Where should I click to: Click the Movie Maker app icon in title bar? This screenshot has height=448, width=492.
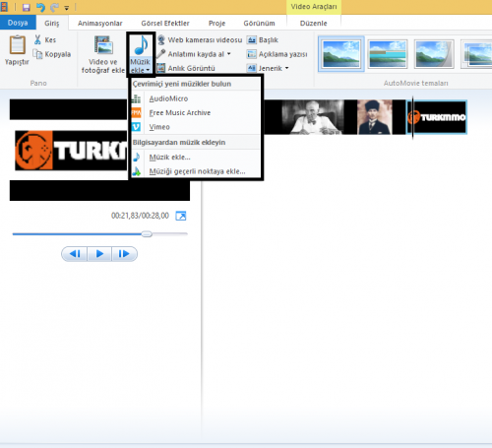pos(4,7)
